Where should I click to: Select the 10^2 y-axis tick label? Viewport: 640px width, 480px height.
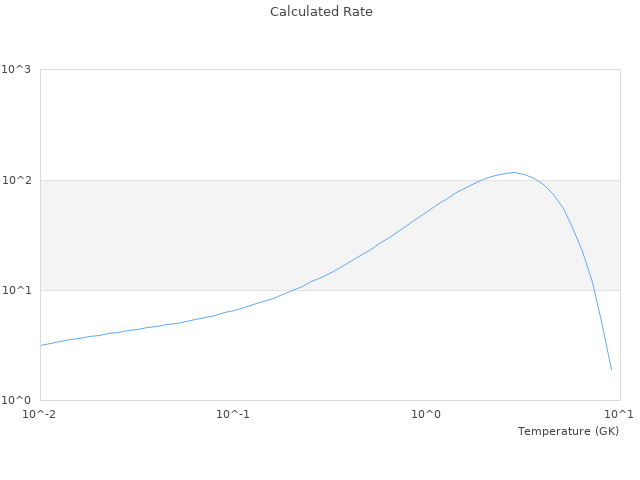[17, 180]
